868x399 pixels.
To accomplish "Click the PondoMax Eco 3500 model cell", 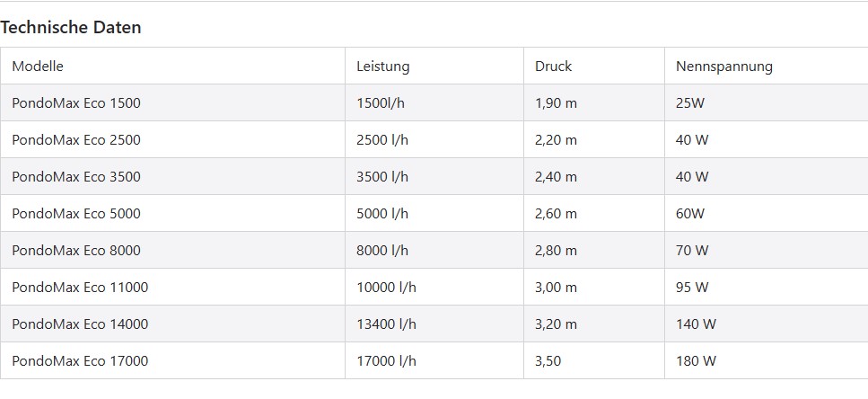I will click(76, 177).
